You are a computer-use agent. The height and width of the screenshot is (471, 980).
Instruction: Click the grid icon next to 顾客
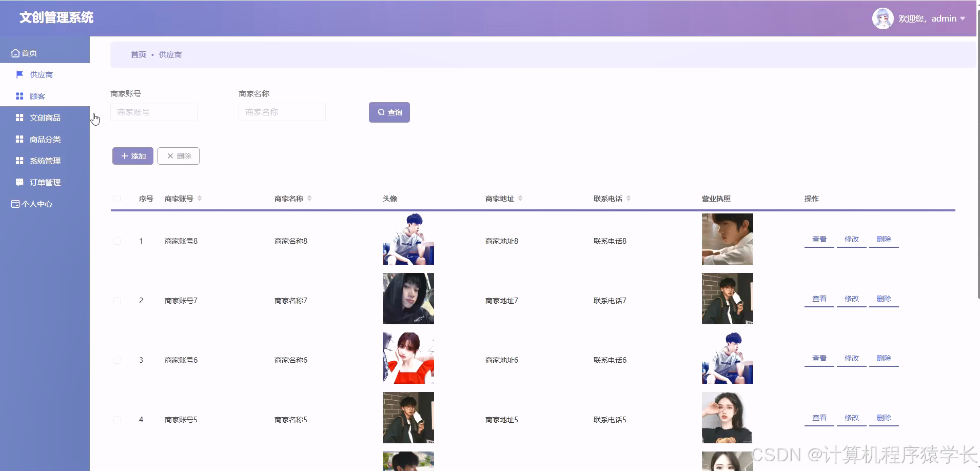19,96
